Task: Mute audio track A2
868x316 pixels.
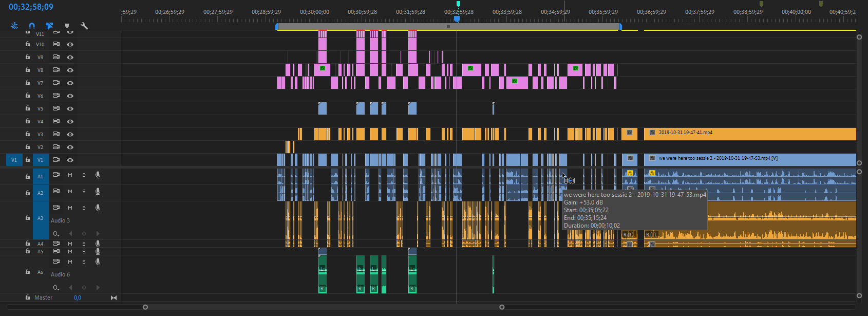Action: click(70, 192)
